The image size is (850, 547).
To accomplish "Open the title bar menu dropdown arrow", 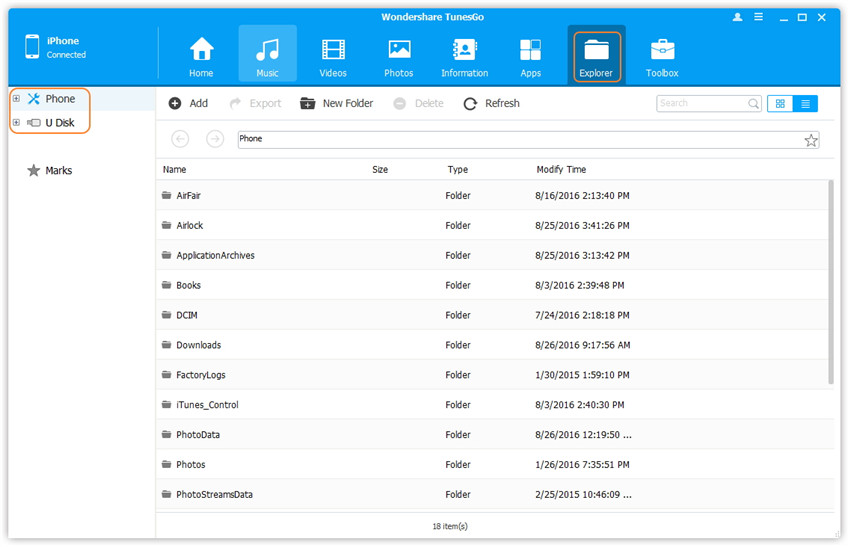I will (760, 17).
